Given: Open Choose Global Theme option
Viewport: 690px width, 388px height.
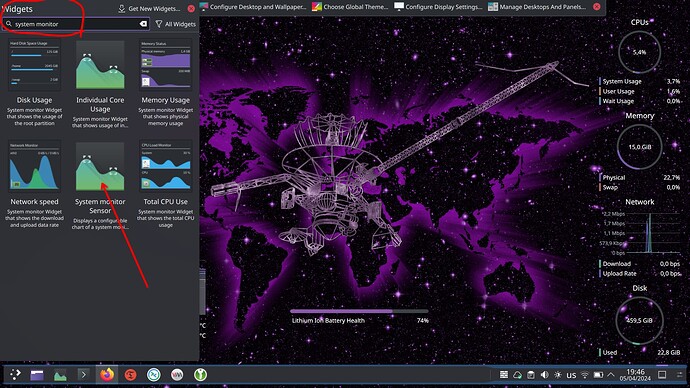Looking at the screenshot, I should point(350,7).
